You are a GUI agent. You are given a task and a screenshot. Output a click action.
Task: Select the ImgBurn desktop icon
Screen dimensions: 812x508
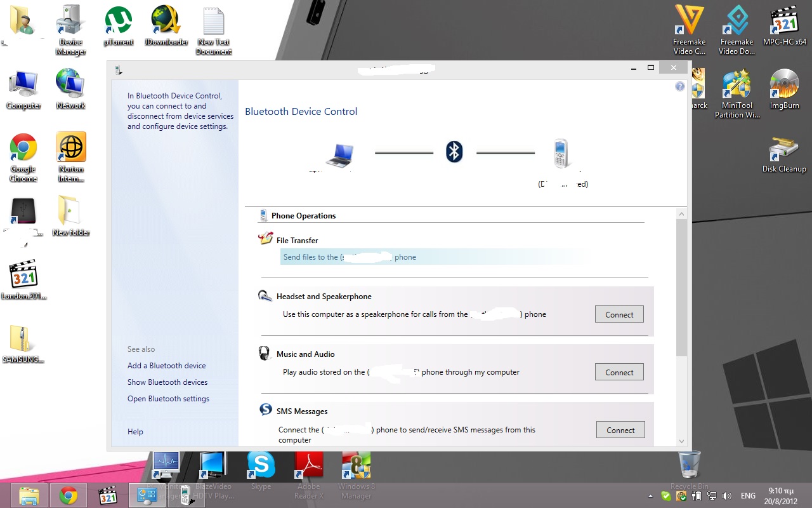coord(784,89)
